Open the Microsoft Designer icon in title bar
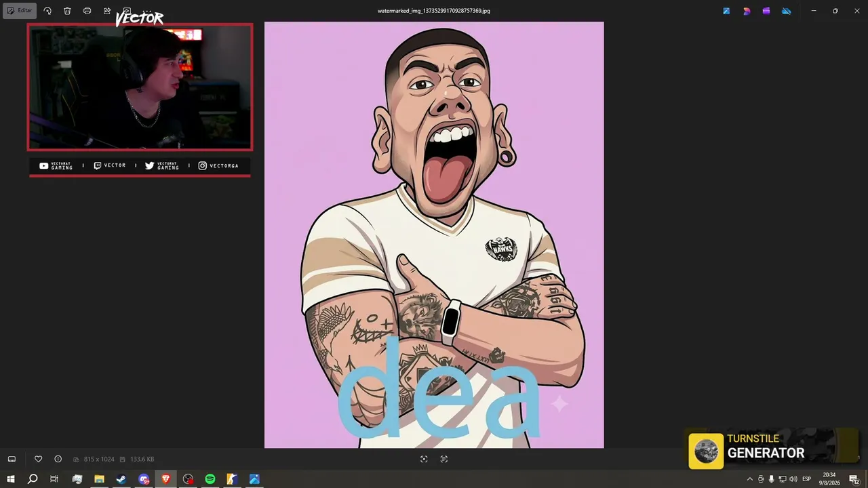868x488 pixels. pos(747,11)
